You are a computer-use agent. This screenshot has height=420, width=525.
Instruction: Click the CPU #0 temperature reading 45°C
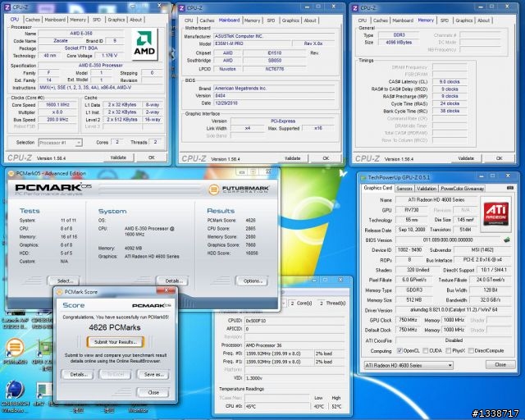click(x=277, y=406)
